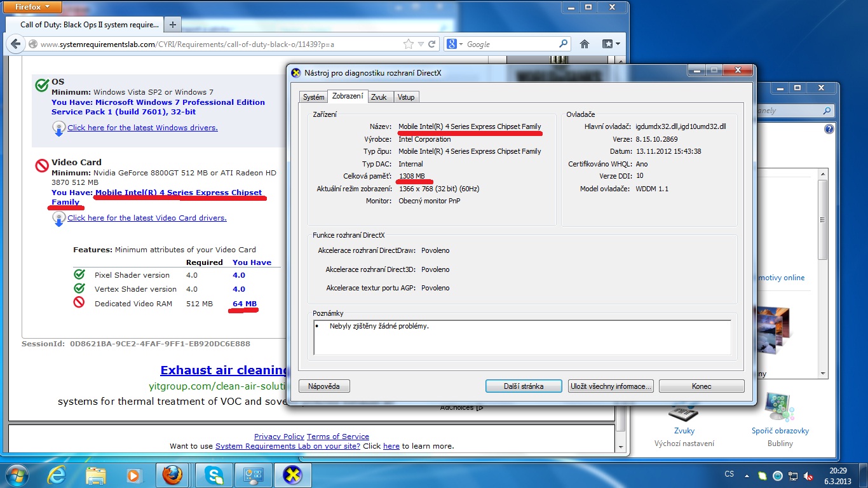Focus the Google search box
The height and width of the screenshot is (488, 868).
pos(512,44)
